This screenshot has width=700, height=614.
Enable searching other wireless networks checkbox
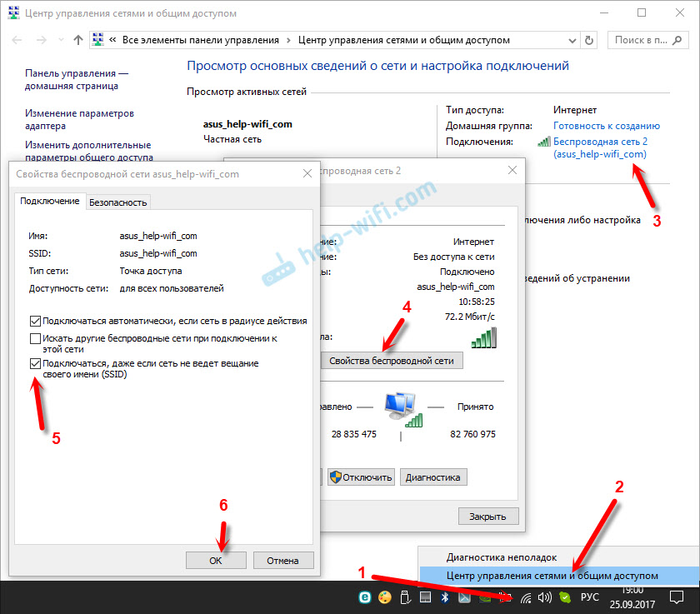[x=35, y=339]
